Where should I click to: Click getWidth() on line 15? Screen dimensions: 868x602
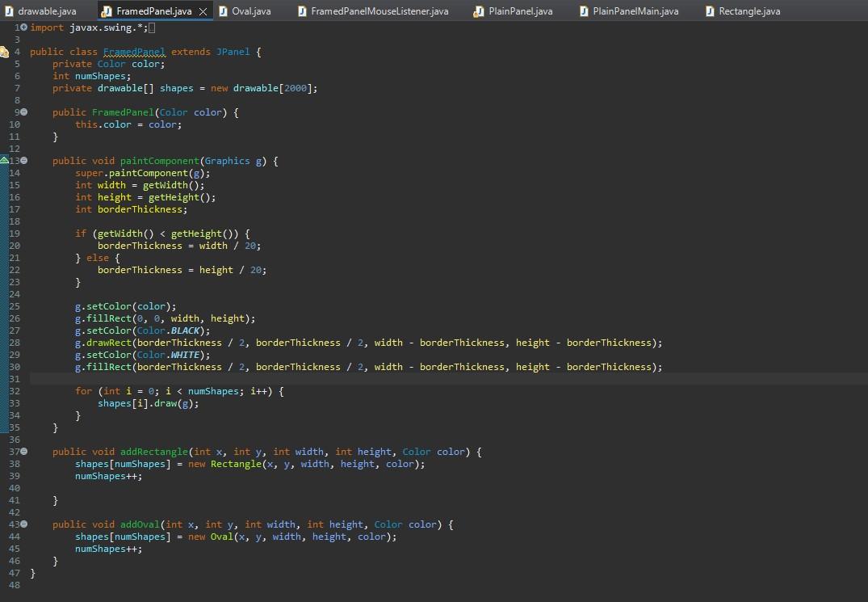tap(170, 185)
